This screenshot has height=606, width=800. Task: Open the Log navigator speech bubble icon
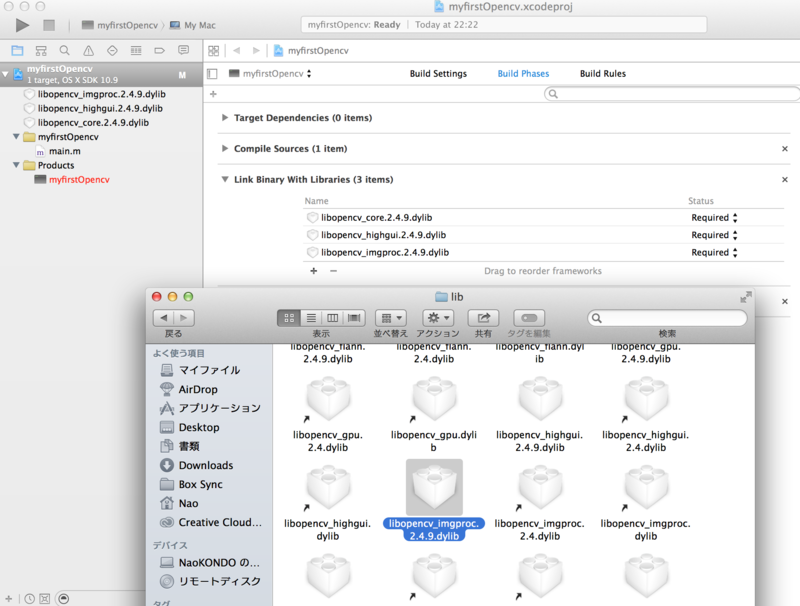[x=183, y=50]
